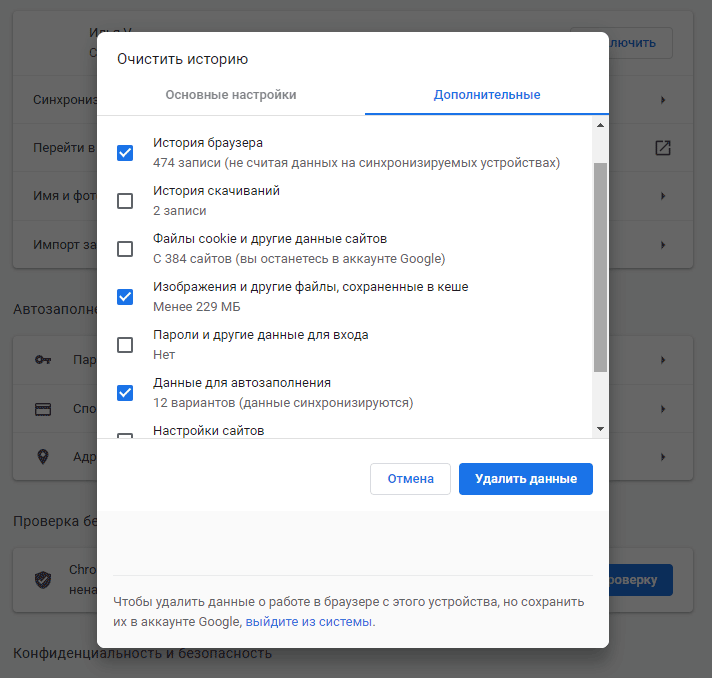Click the Отмена button
Viewport: 712px width, 678px height.
pos(410,479)
